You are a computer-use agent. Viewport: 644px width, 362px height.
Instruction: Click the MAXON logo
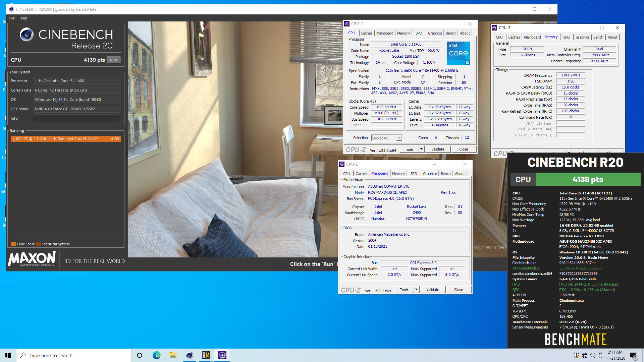(x=32, y=259)
